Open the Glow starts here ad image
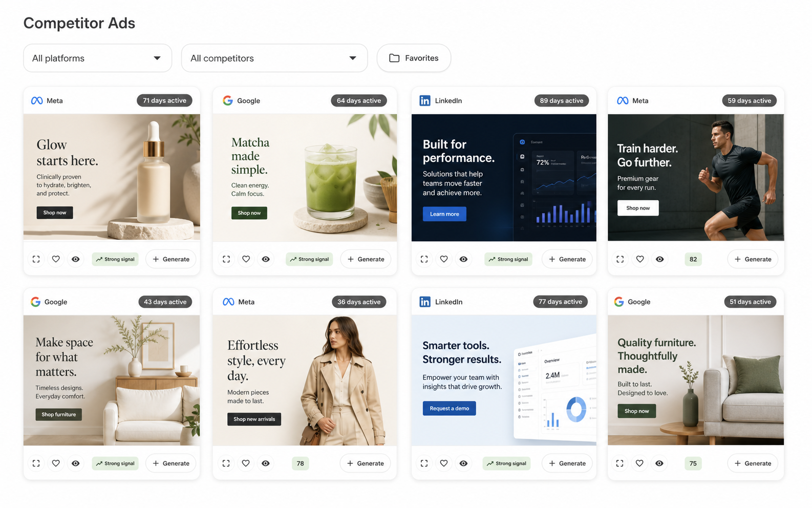The height and width of the screenshot is (508, 812). (112, 177)
